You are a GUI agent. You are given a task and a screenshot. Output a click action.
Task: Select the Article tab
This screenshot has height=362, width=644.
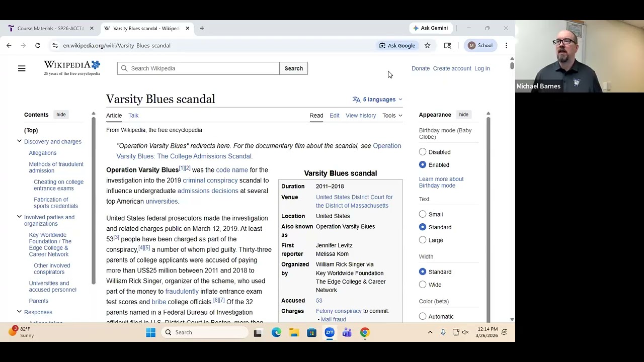pos(114,116)
